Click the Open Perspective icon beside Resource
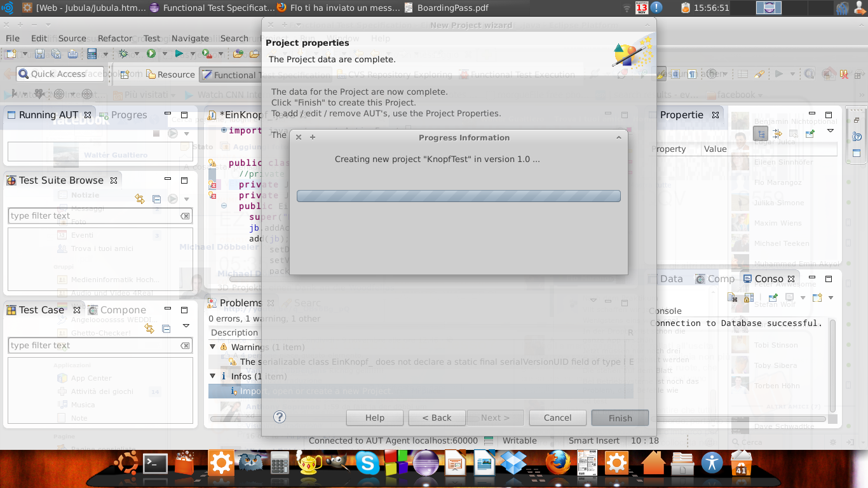This screenshot has height=488, width=868. coord(125,74)
